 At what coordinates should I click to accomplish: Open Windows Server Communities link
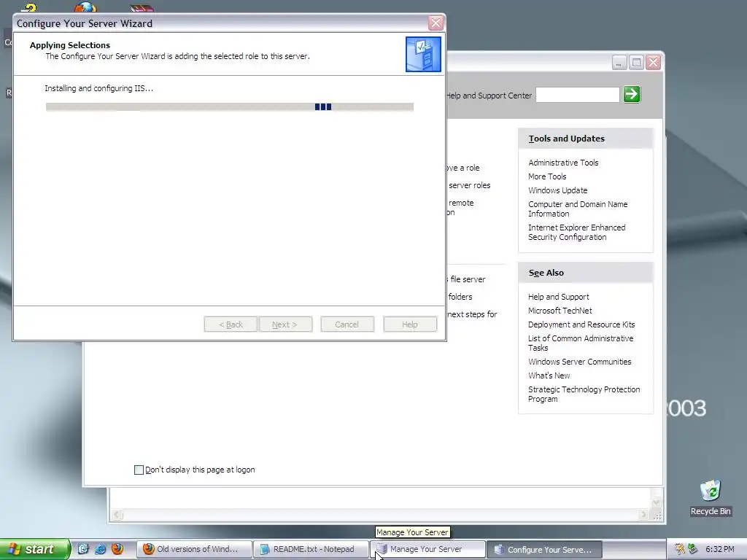pyautogui.click(x=579, y=362)
